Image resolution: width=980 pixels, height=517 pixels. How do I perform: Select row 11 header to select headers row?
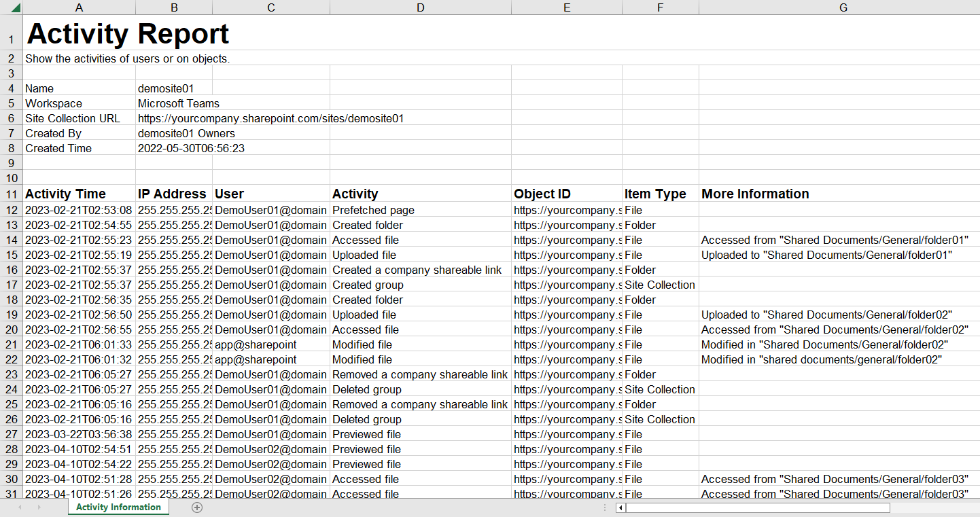pos(11,194)
